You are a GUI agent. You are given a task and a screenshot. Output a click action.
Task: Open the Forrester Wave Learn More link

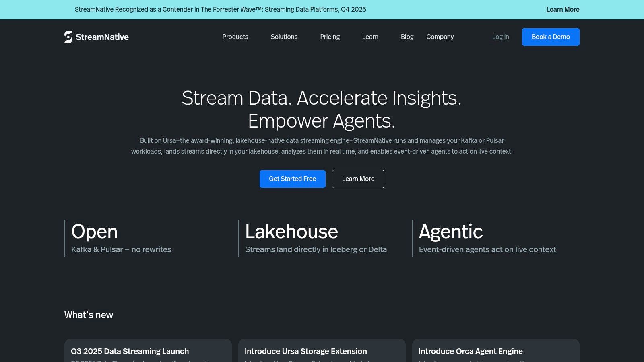[563, 9]
